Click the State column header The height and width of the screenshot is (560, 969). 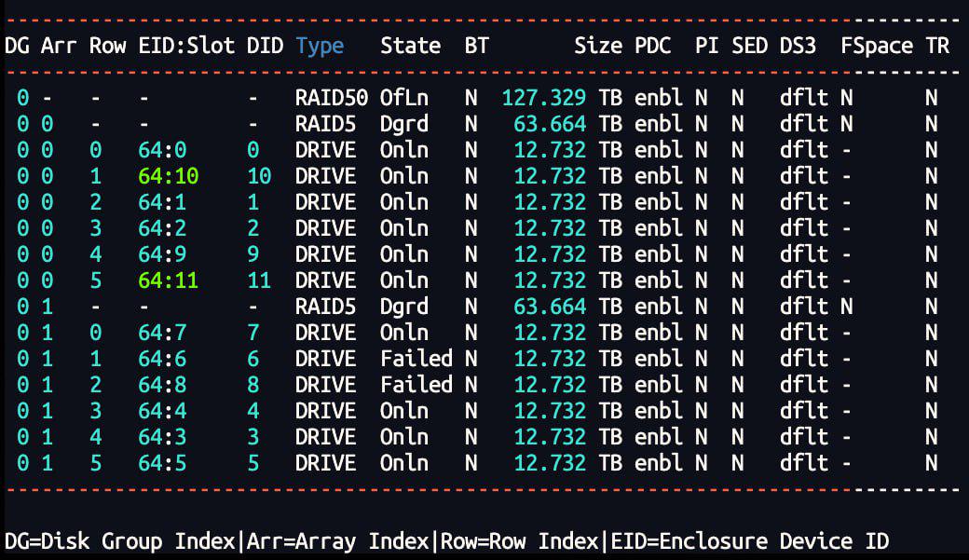pyautogui.click(x=410, y=46)
